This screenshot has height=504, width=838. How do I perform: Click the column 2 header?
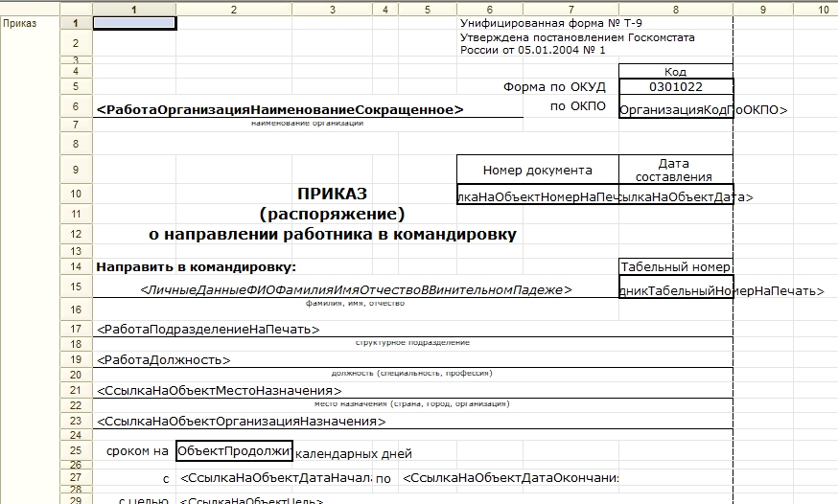point(234,9)
